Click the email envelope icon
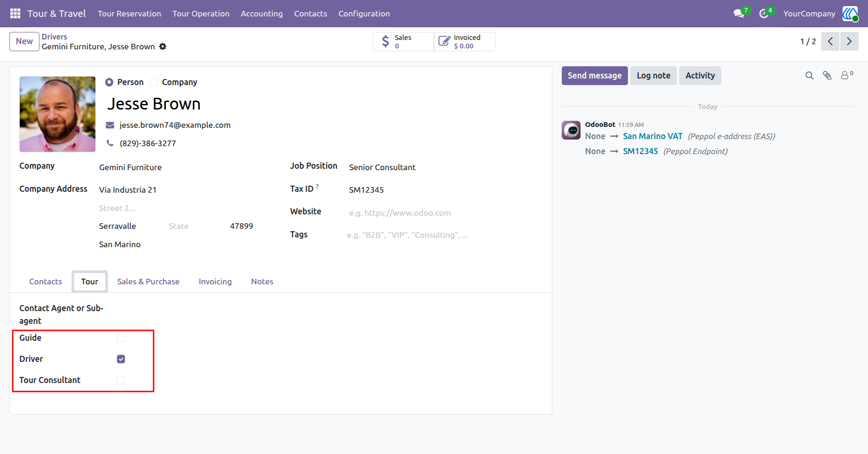 [x=110, y=125]
